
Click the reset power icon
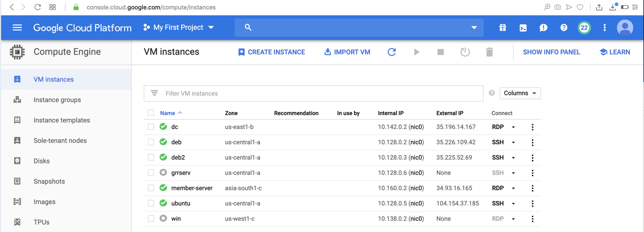pyautogui.click(x=465, y=52)
